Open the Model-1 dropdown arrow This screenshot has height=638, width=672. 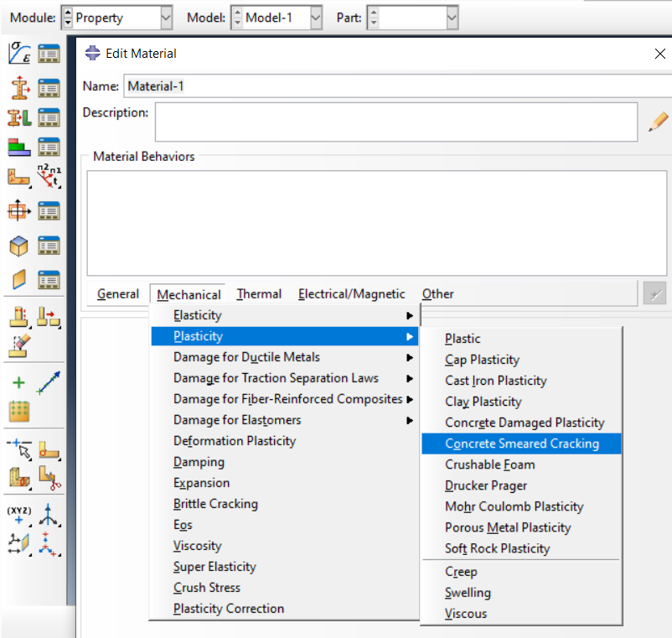point(316,18)
